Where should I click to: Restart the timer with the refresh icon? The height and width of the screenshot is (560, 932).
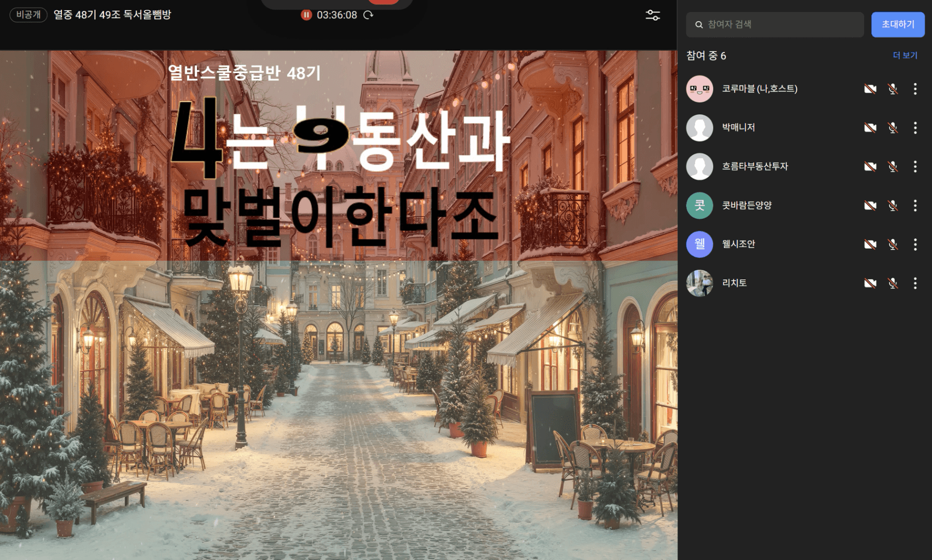[x=368, y=15]
